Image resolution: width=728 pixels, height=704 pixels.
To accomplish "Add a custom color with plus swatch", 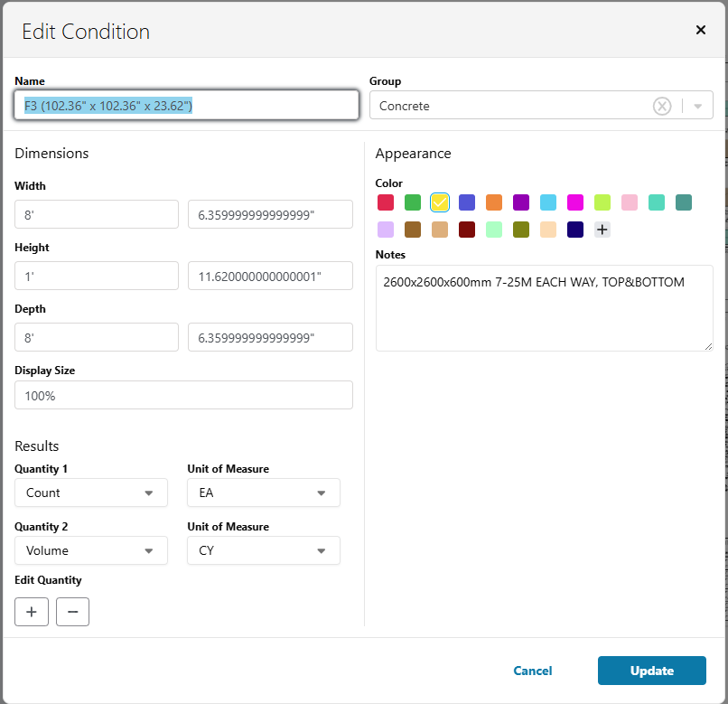I will pyautogui.click(x=602, y=230).
